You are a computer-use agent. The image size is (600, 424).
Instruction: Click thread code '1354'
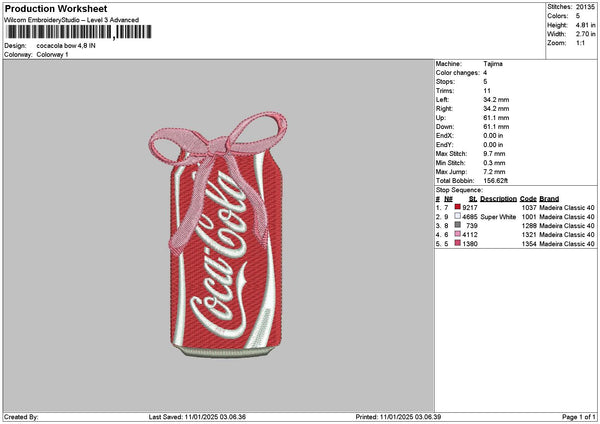pos(529,243)
